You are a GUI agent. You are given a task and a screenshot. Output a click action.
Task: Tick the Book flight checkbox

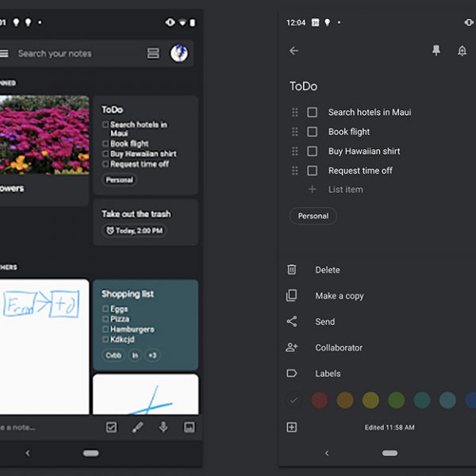(313, 132)
